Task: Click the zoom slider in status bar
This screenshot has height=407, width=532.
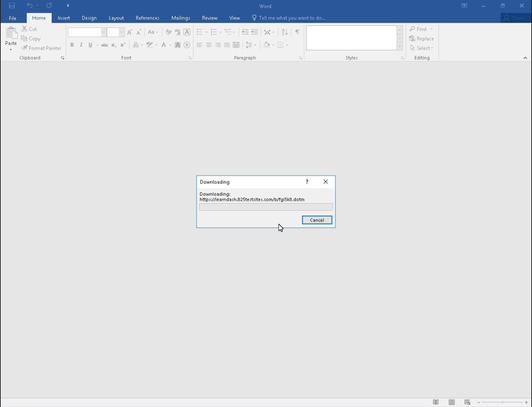Action: click(x=502, y=402)
